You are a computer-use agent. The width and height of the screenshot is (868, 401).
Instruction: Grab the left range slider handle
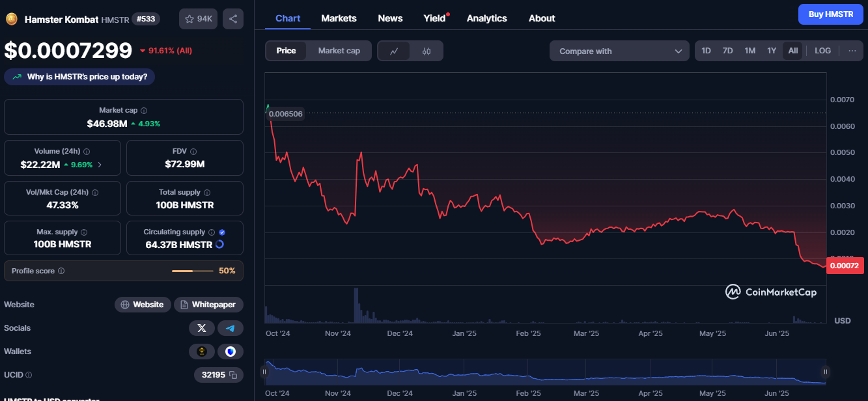point(264,372)
